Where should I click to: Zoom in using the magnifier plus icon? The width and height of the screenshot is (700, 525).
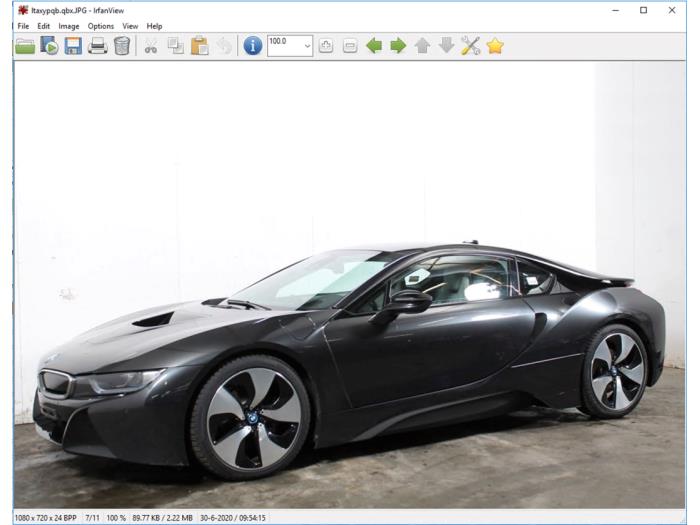[x=326, y=46]
